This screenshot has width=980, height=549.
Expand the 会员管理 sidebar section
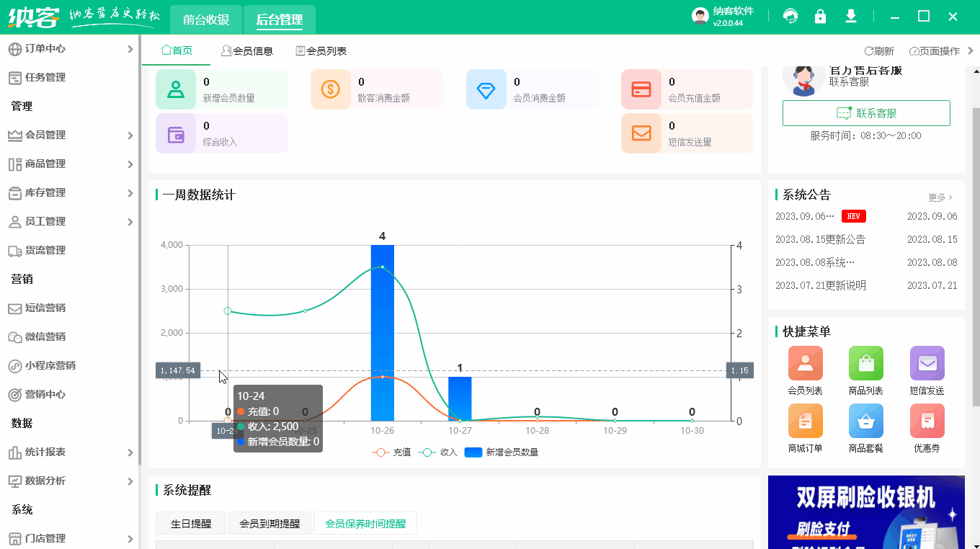[x=43, y=135]
